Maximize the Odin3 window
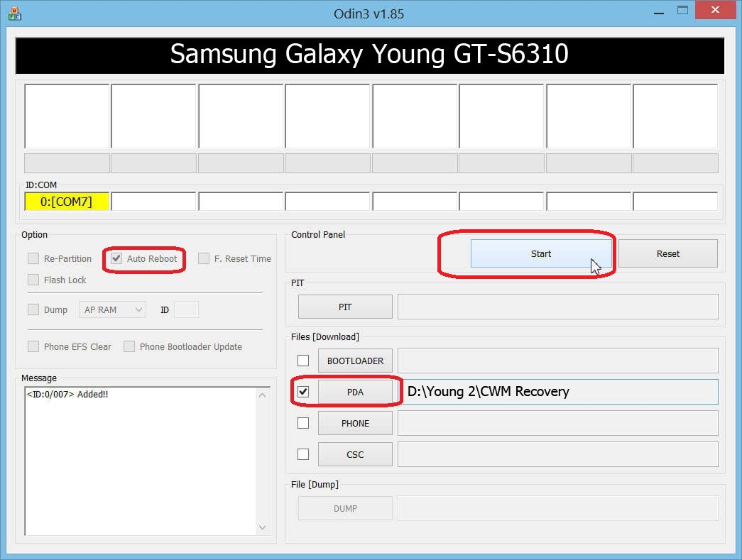 click(682, 11)
